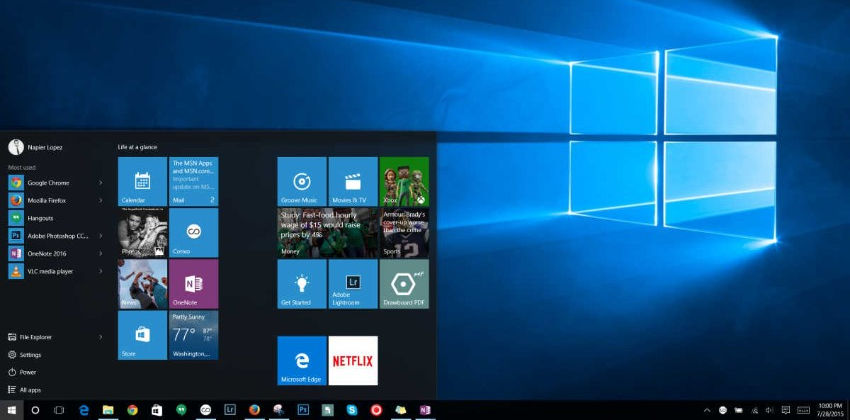
Task: Show hidden system tray icons
Action: 707,410
